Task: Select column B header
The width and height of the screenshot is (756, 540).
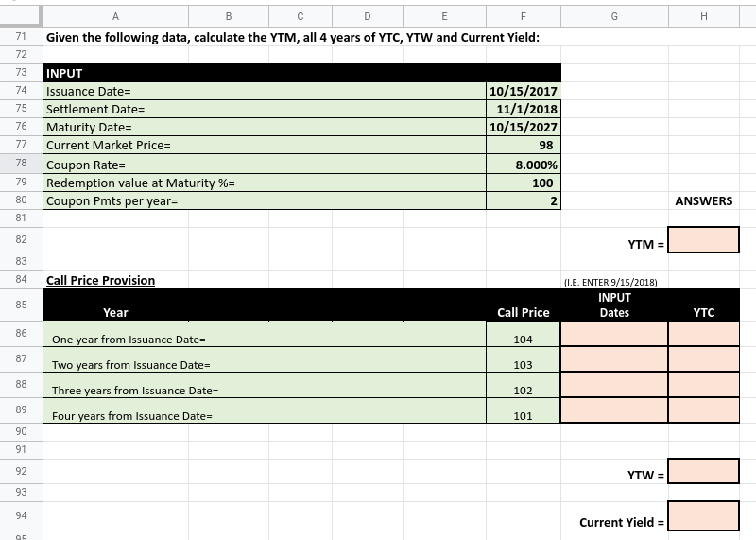Action: (229, 16)
